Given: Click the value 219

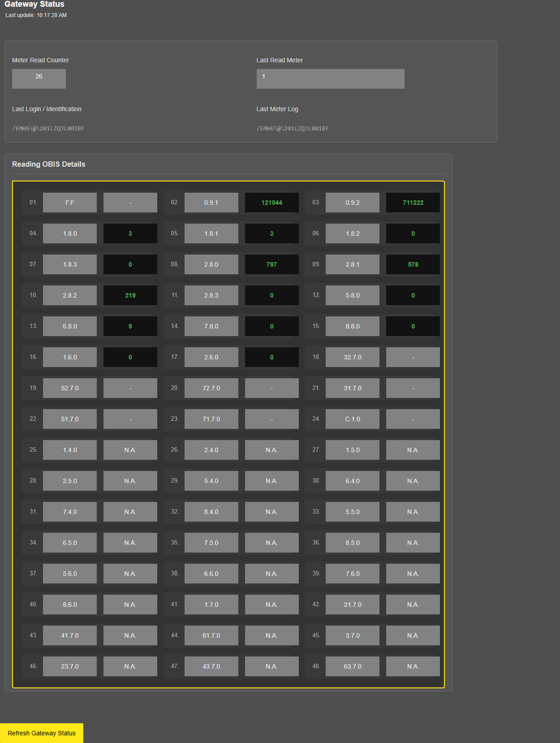Looking at the screenshot, I should pos(130,295).
